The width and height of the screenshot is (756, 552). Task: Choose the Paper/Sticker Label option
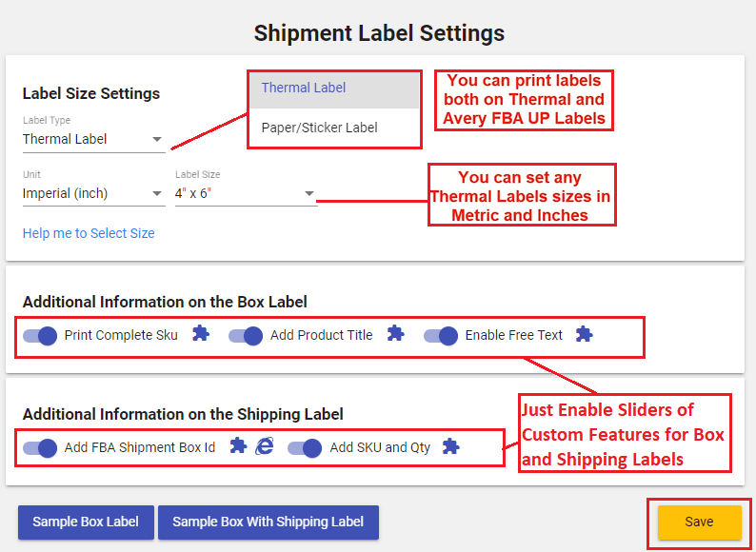click(x=334, y=128)
